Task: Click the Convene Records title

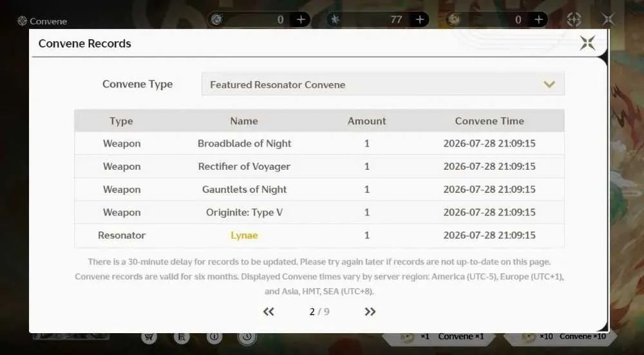Action: tap(84, 44)
